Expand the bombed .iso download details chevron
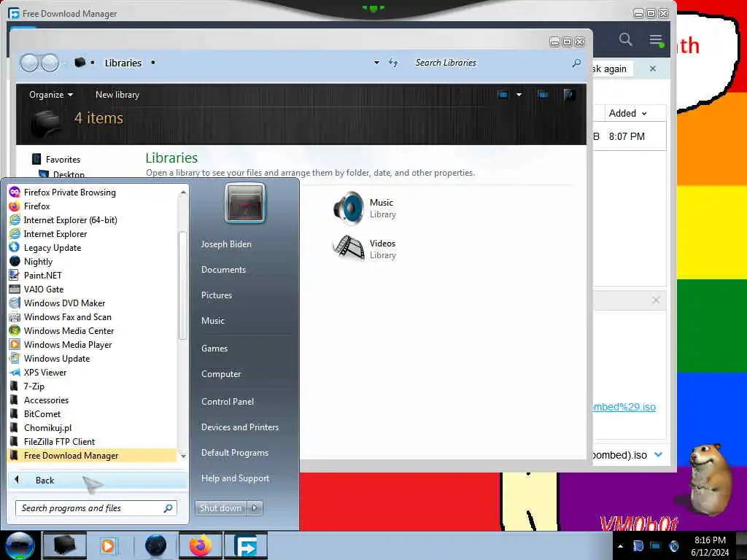This screenshot has width=747, height=560. click(659, 454)
